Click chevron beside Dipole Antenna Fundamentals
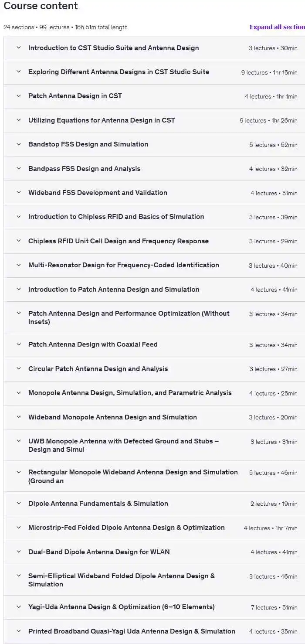Viewport: 305px width, 644px height. [18, 504]
